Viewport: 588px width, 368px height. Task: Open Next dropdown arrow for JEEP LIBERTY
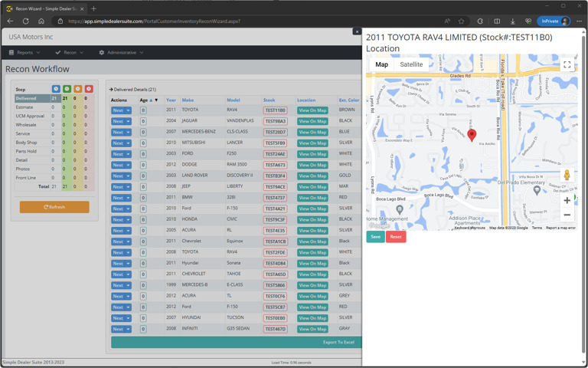click(x=129, y=186)
